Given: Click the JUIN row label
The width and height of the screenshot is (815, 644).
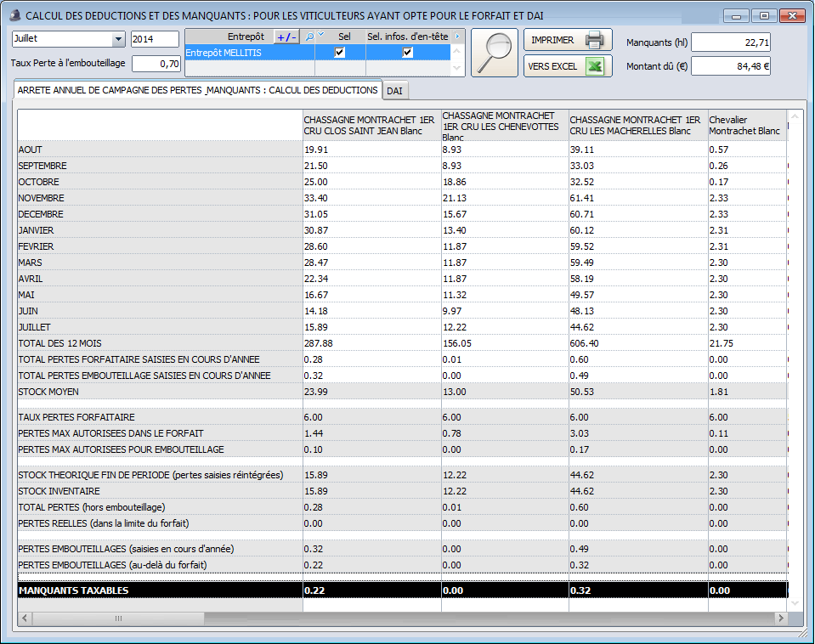Looking at the screenshot, I should pyautogui.click(x=28, y=311).
